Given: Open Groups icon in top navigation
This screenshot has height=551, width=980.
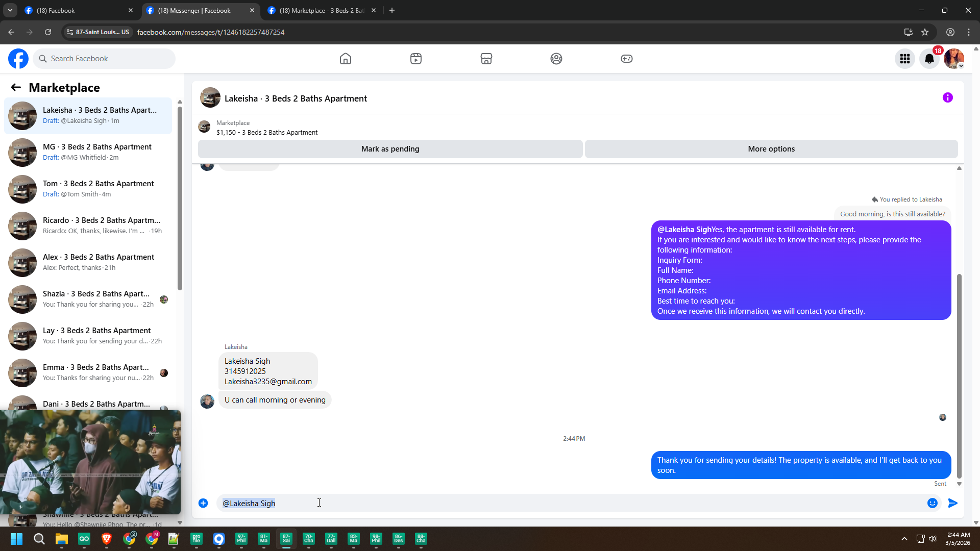Looking at the screenshot, I should click(556, 59).
